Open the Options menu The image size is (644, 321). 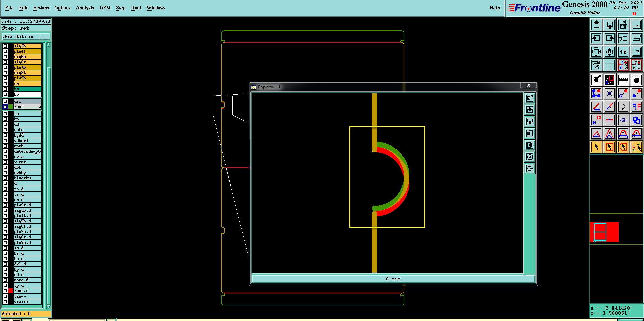[x=62, y=8]
